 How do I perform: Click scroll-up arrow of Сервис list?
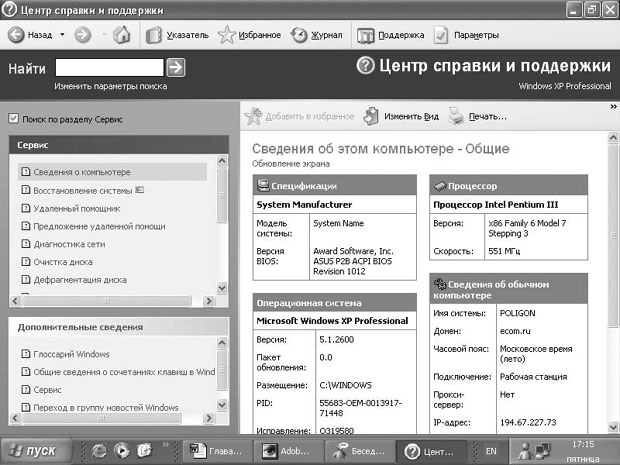point(222,161)
